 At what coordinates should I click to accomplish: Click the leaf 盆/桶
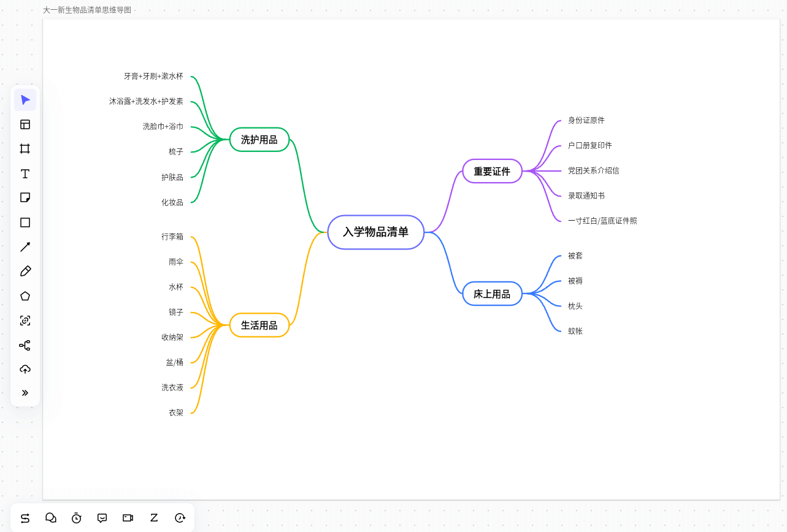click(174, 362)
